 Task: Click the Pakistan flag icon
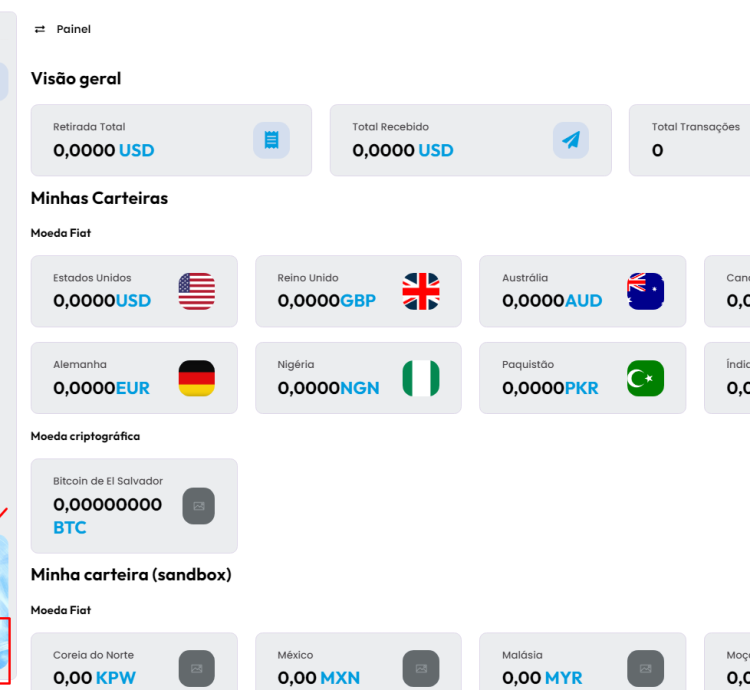(645, 378)
